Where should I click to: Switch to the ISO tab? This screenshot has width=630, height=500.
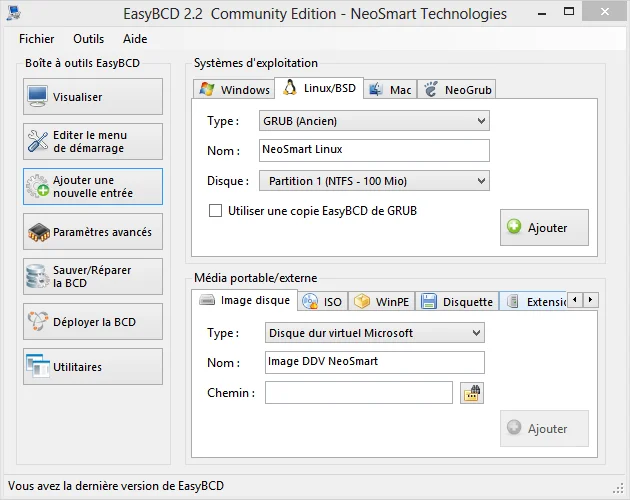(x=323, y=301)
